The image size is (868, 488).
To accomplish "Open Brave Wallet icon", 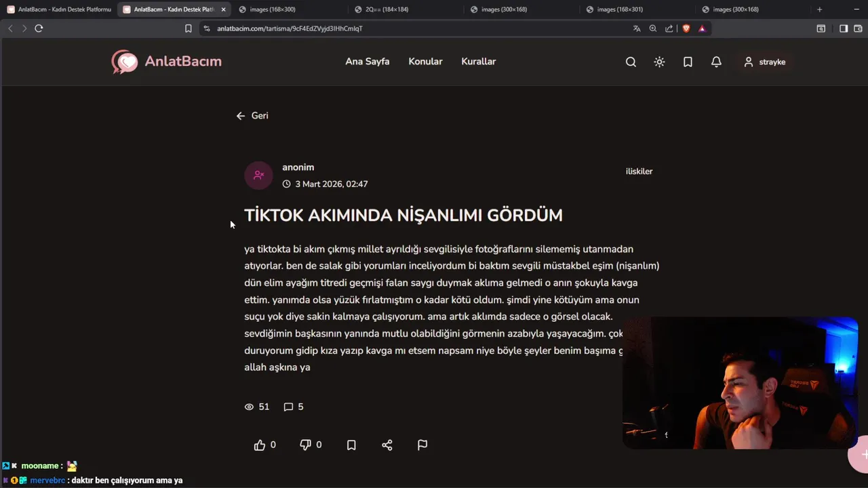I will click(858, 28).
